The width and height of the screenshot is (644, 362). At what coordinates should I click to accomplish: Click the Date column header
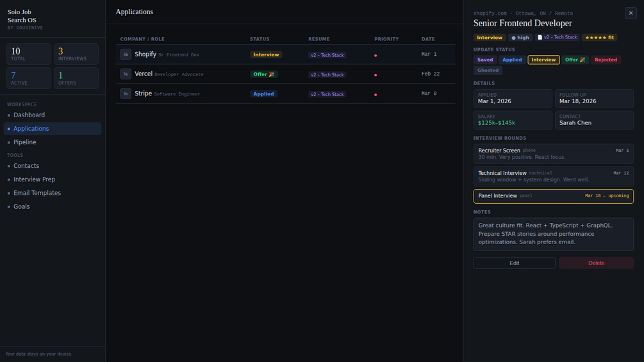coord(428,39)
